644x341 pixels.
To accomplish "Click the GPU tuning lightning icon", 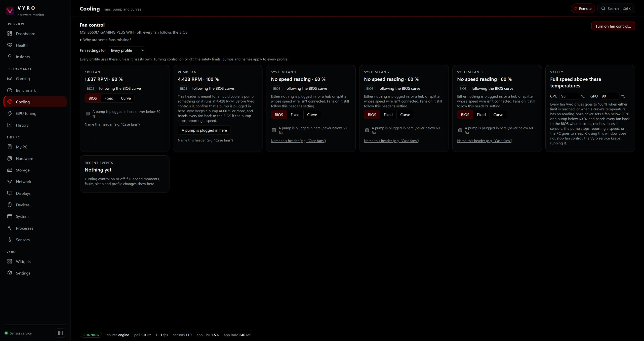I will point(10,113).
